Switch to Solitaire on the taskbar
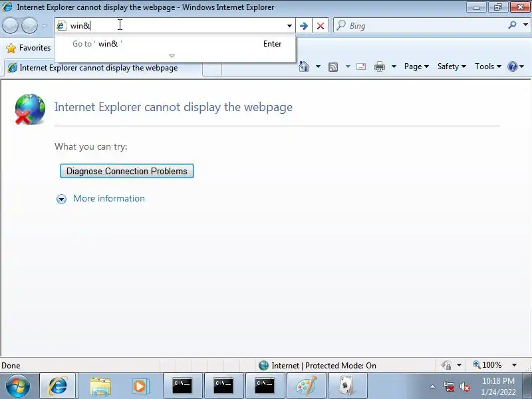Screen dimensions: 532x399 pos(347,386)
